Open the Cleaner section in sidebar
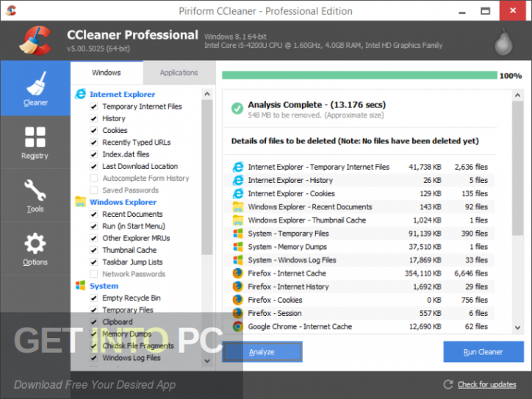 35,88
